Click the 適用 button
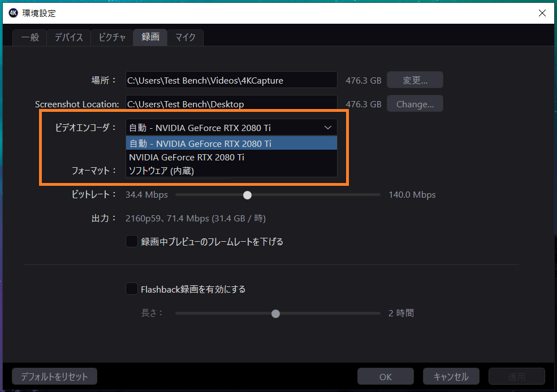Screen dimensions: 557x392 [x=516, y=376]
